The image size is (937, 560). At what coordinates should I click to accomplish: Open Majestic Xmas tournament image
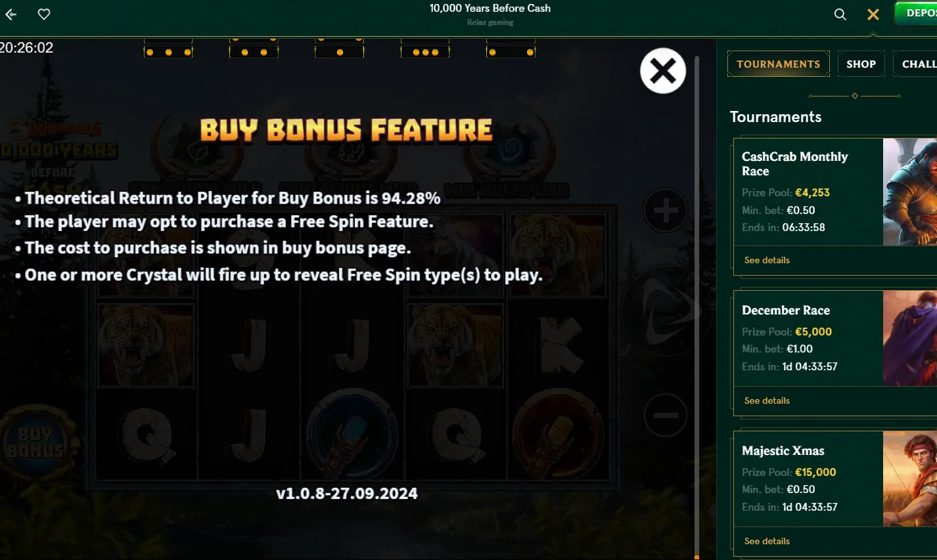pos(910,479)
